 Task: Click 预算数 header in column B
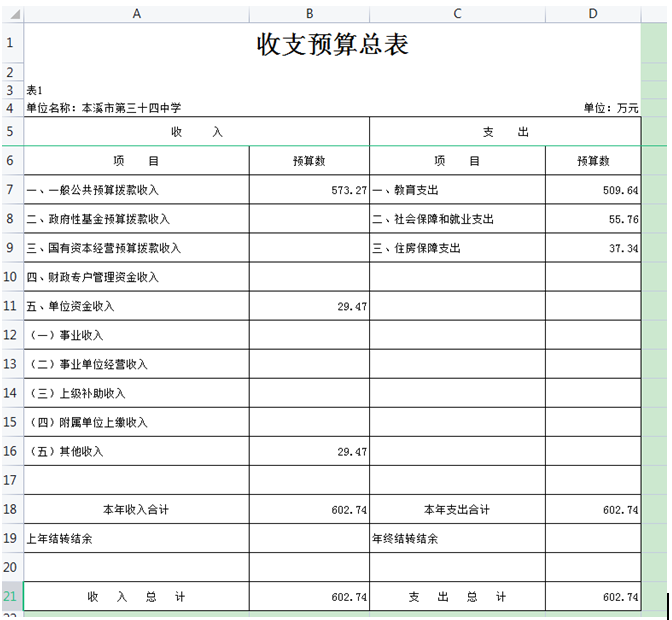[x=309, y=161]
